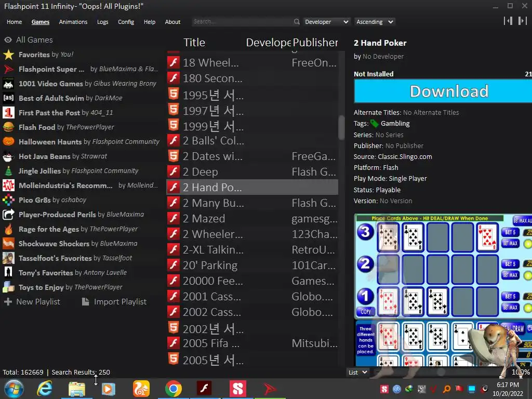Sort by the Developer column header

[269, 43]
